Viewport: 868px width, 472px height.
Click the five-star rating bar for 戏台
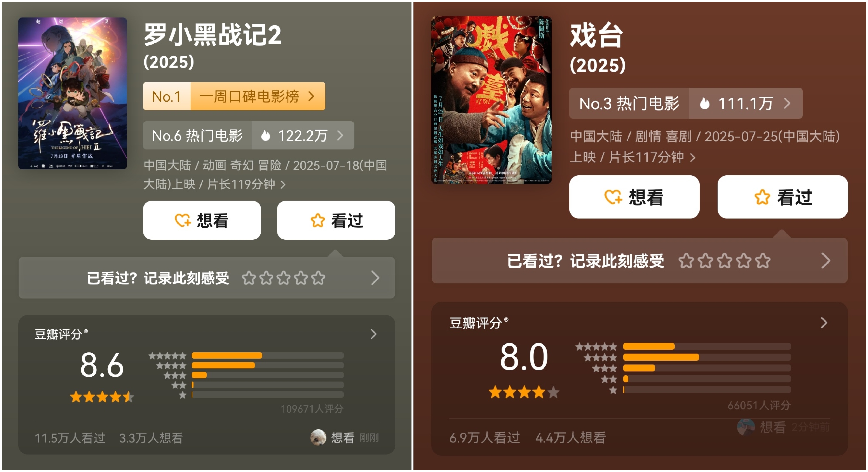(x=707, y=346)
